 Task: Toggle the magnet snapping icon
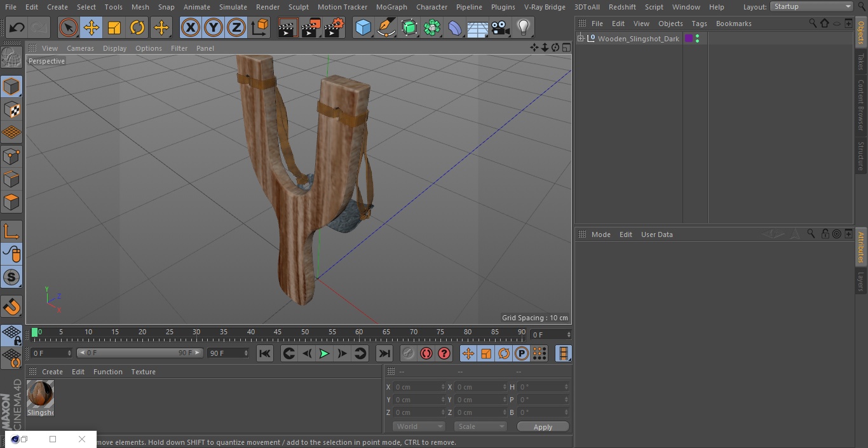click(x=11, y=307)
